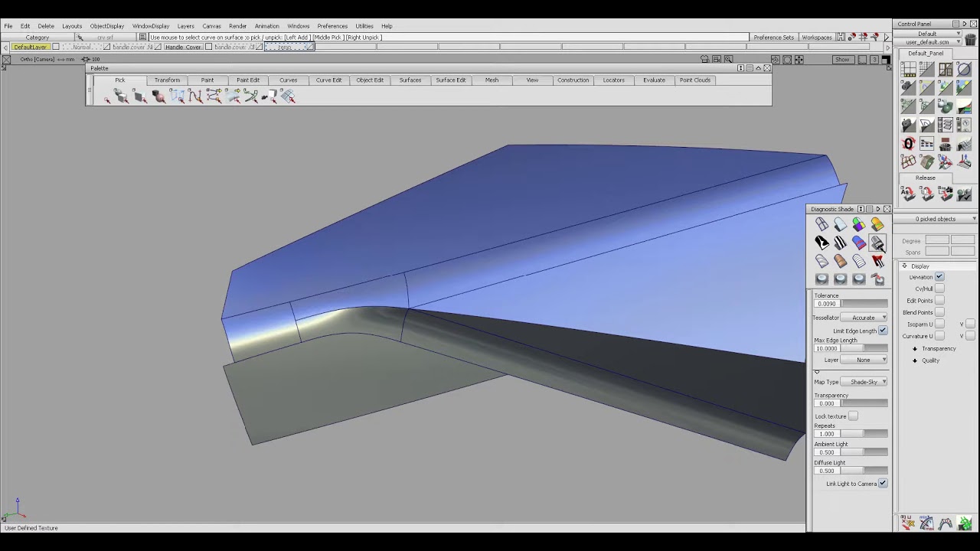Toggle the Limit Edge Length checkbox

pyautogui.click(x=883, y=331)
